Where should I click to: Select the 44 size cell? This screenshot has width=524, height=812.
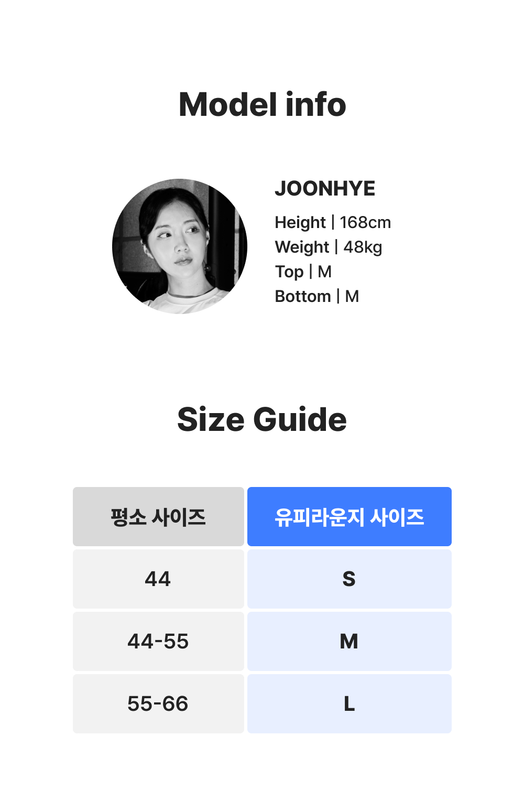click(158, 579)
